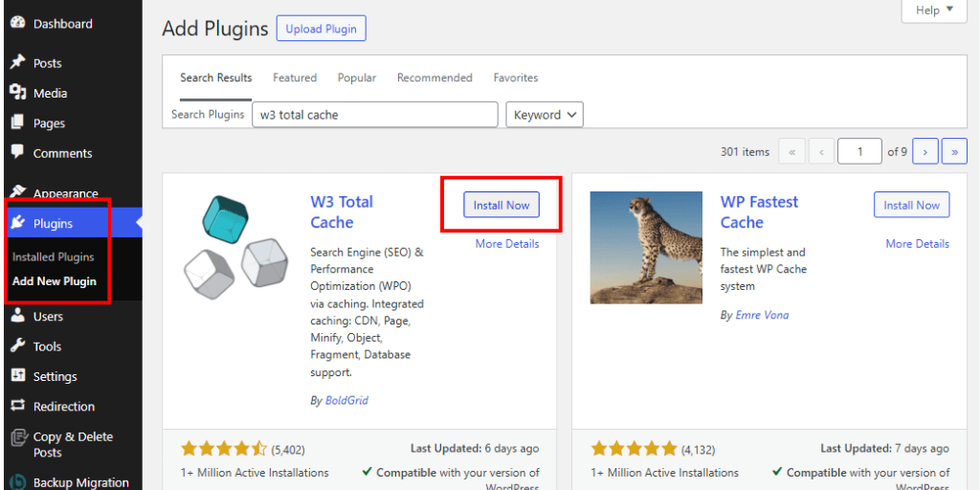Click WP Fastest Cache star rating
The height and width of the screenshot is (490, 980).
coord(634,449)
